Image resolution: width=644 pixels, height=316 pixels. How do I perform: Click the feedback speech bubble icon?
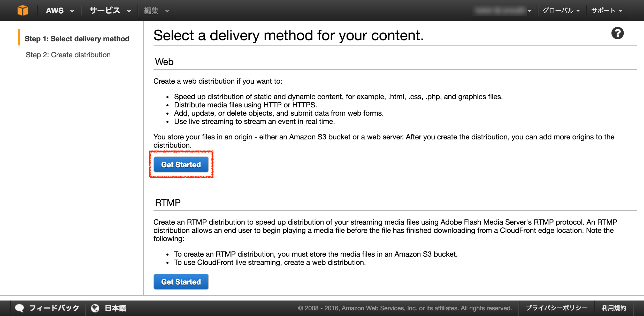tap(19, 308)
